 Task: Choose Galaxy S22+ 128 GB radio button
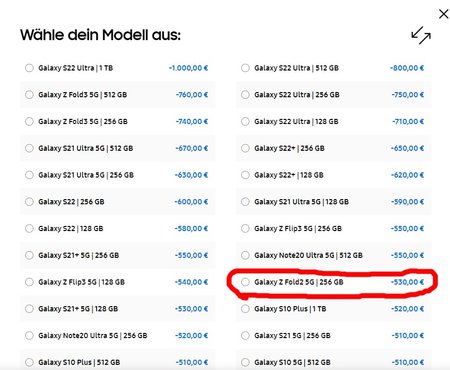pyautogui.click(x=245, y=175)
